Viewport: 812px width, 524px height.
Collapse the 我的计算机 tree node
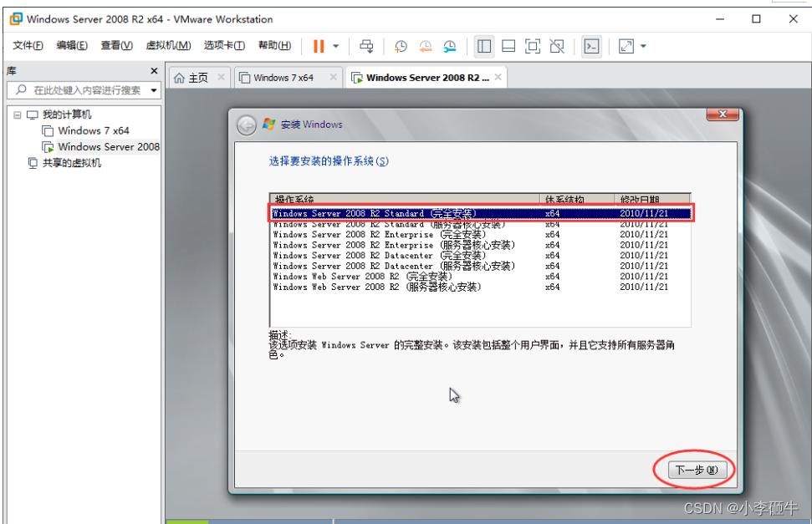click(x=17, y=115)
